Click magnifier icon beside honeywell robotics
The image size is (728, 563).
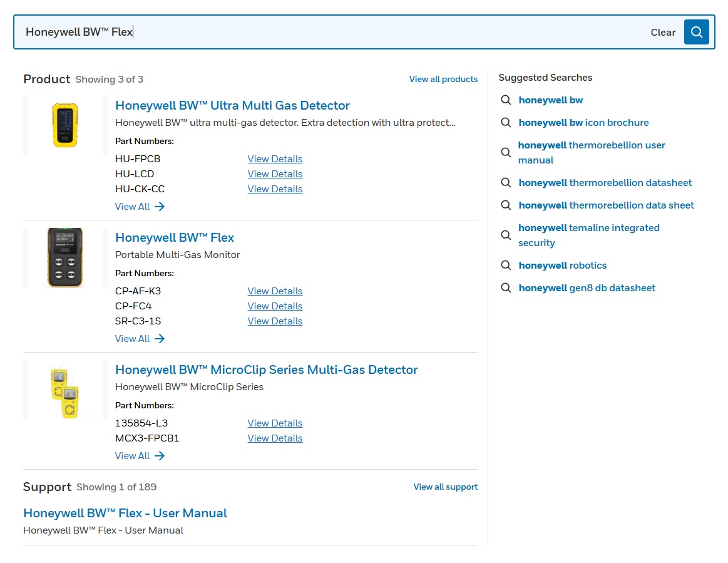pos(506,266)
